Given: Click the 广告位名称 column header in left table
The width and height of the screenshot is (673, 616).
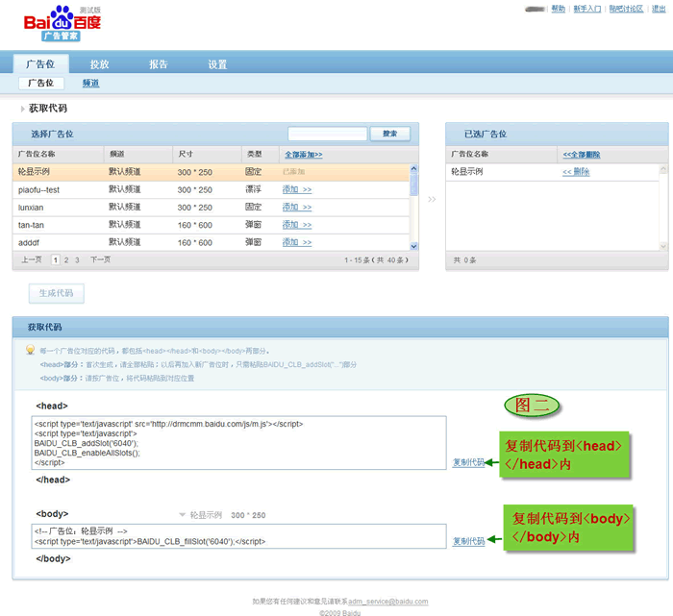Looking at the screenshot, I should tap(37, 154).
